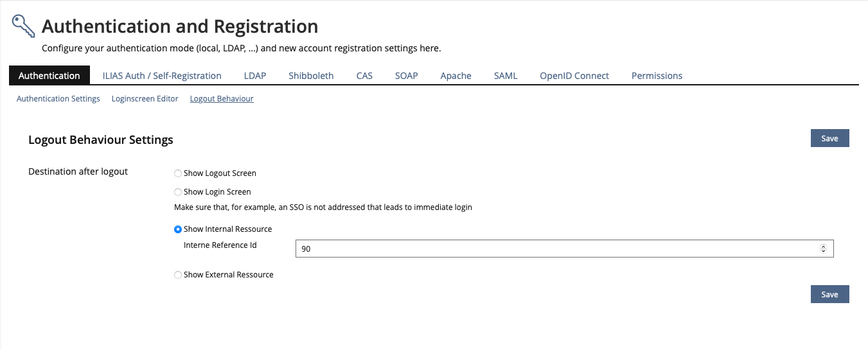Select Show Logout Screen radio option
Image resolution: width=868 pixels, height=350 pixels.
[178, 173]
